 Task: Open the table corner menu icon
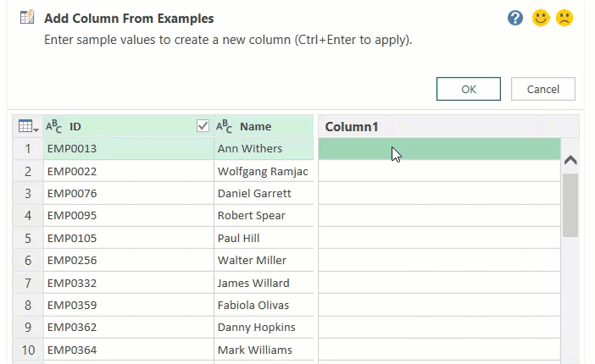pyautogui.click(x=28, y=126)
